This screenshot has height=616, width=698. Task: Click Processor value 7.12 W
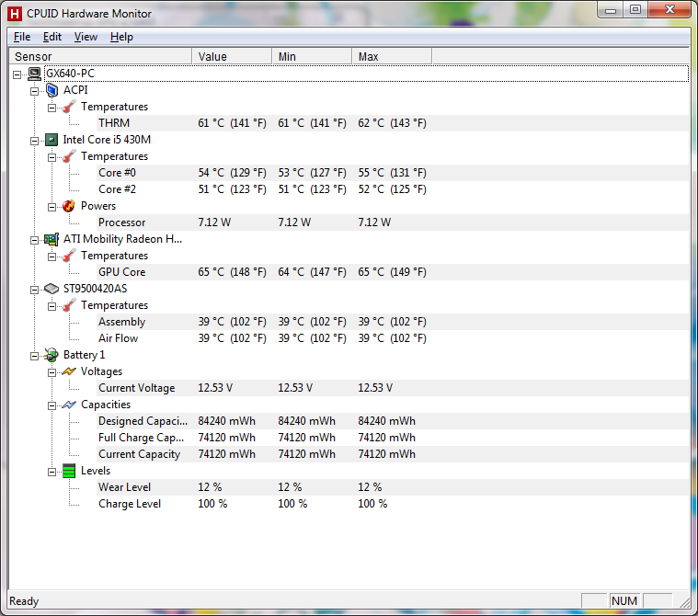click(x=214, y=222)
